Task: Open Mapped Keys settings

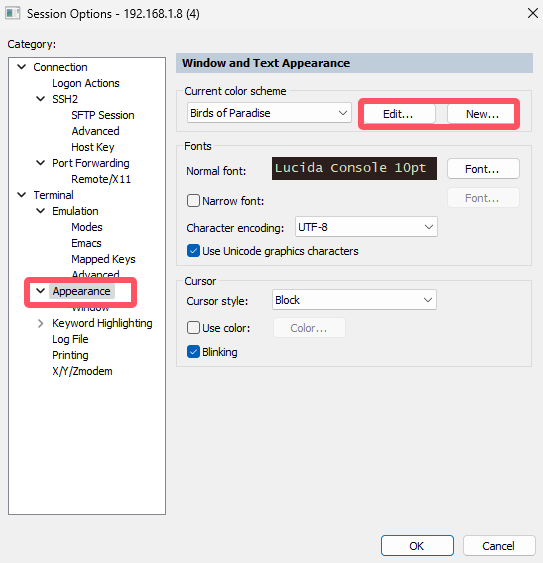Action: coord(103,259)
